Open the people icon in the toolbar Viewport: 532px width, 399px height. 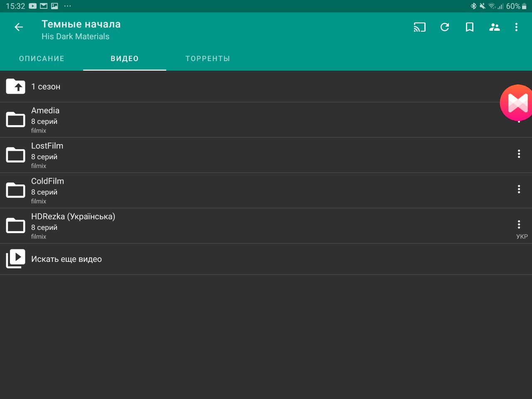tap(495, 27)
